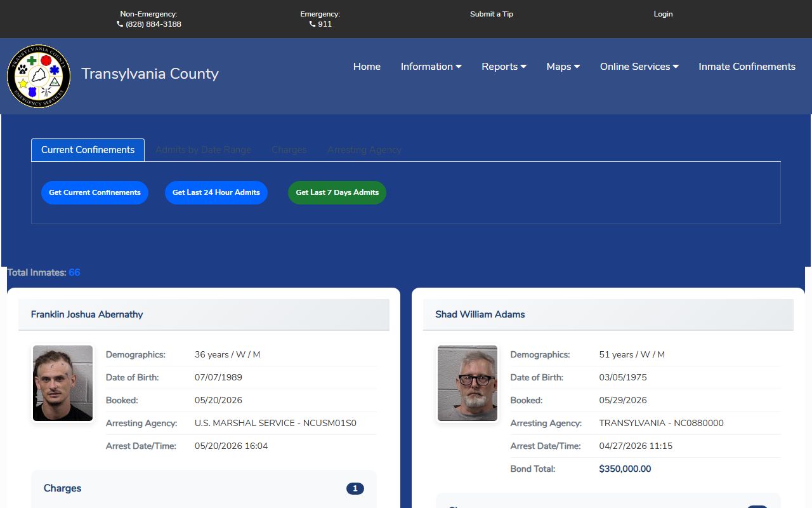Screen dimensions: 812x508
Task: Click the total inmates count 66
Action: pos(74,272)
